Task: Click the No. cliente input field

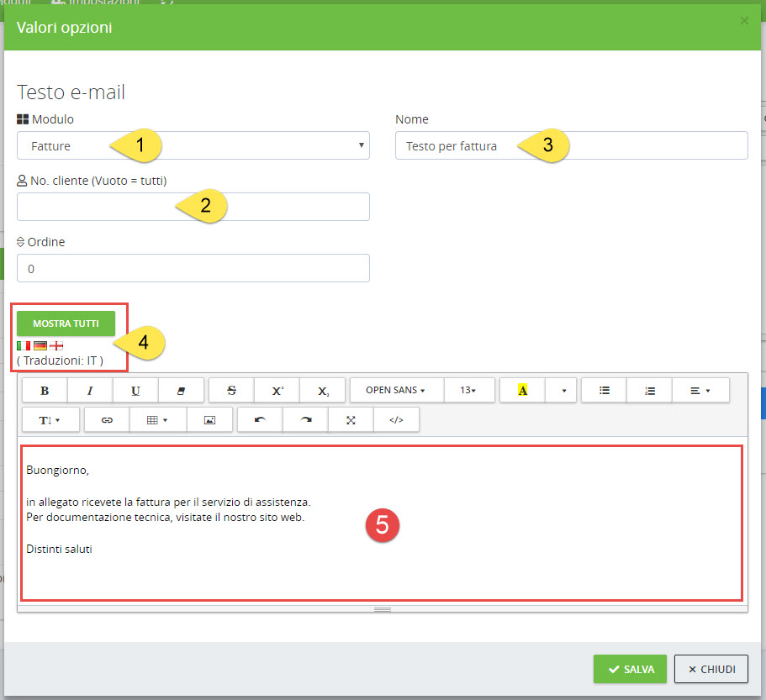Action: [193, 207]
